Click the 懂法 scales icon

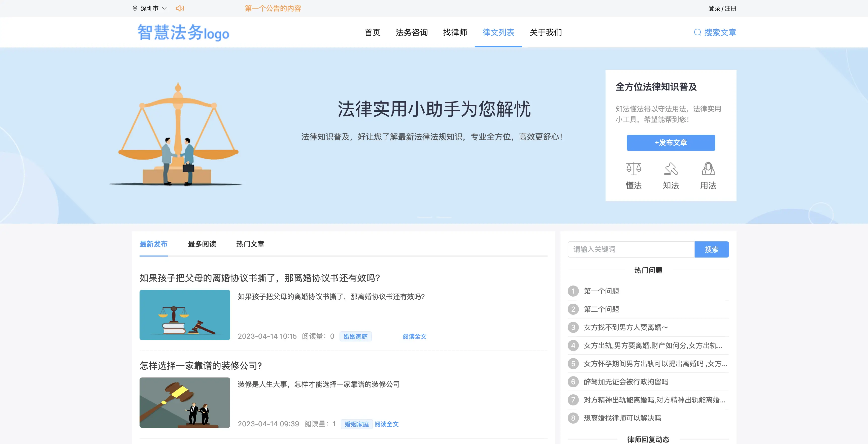633,169
